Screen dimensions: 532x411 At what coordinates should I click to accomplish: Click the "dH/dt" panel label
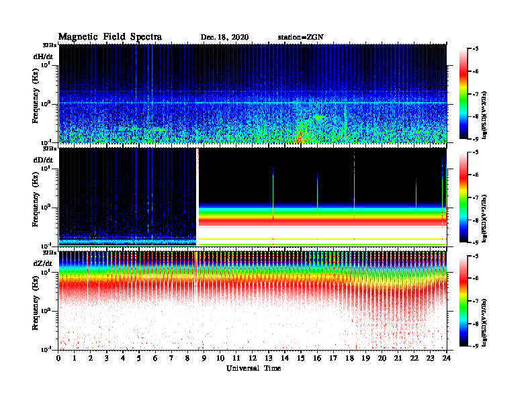43,56
